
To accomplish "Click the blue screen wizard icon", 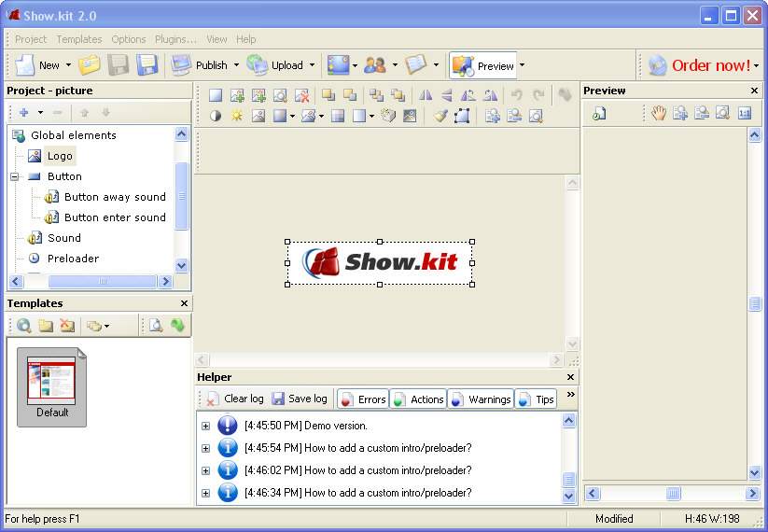I will click(x=339, y=65).
